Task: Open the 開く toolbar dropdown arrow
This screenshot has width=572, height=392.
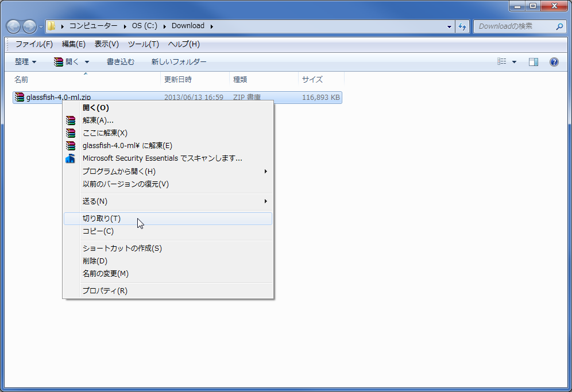Action: (x=86, y=61)
